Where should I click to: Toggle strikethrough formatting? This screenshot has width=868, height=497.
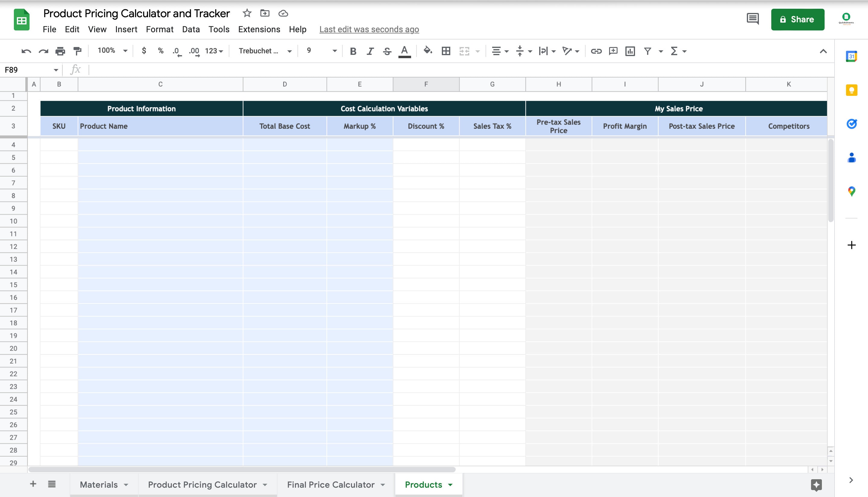(387, 51)
